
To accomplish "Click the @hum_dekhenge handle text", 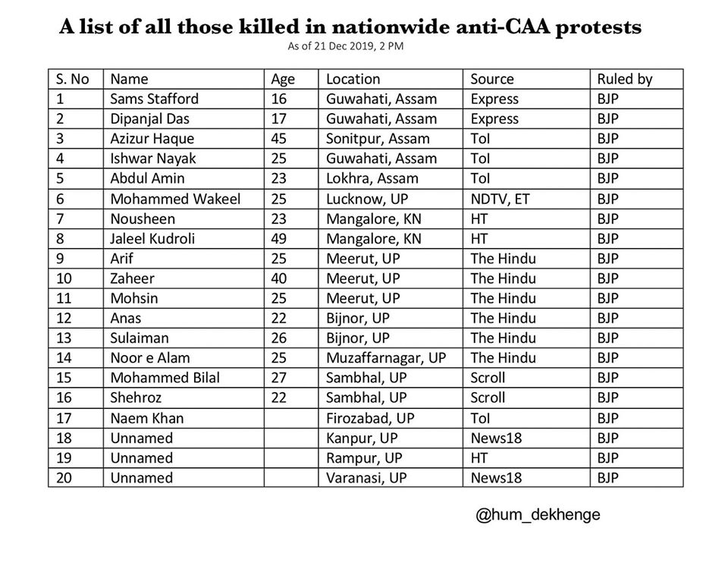I will pyautogui.click(x=538, y=515).
